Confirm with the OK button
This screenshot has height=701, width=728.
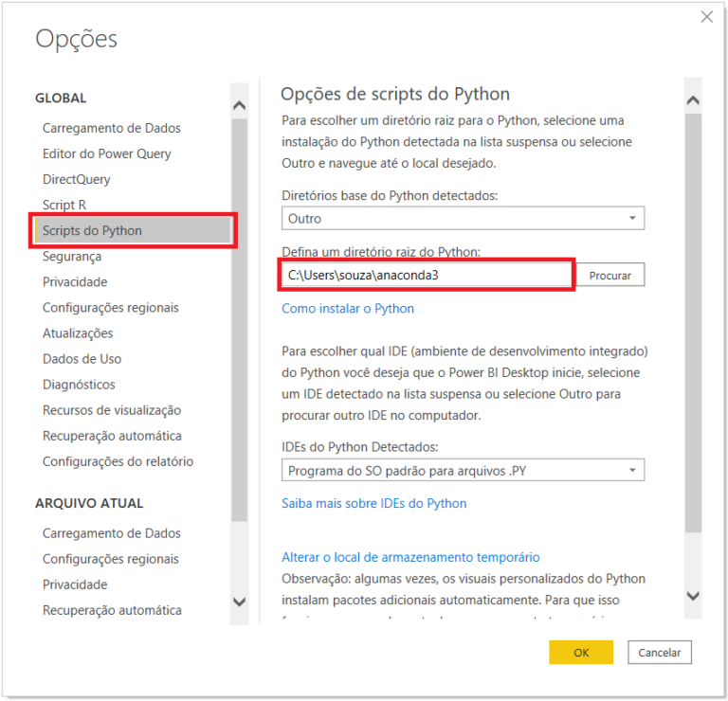581,653
